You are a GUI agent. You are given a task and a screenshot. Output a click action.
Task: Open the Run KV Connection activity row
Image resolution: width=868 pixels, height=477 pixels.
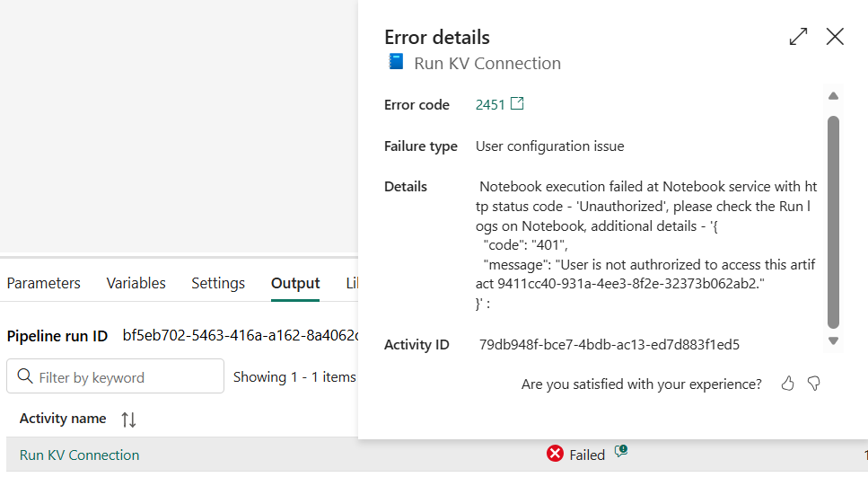coord(79,455)
